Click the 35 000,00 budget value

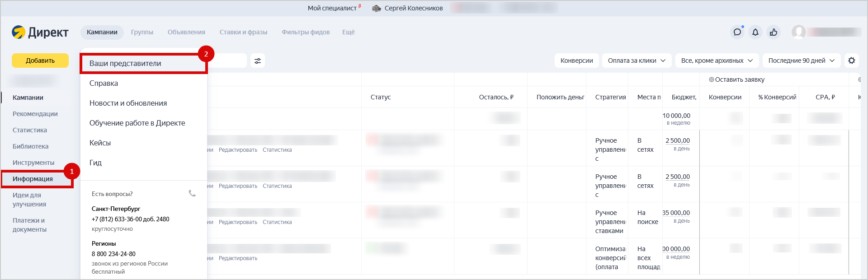(676, 213)
